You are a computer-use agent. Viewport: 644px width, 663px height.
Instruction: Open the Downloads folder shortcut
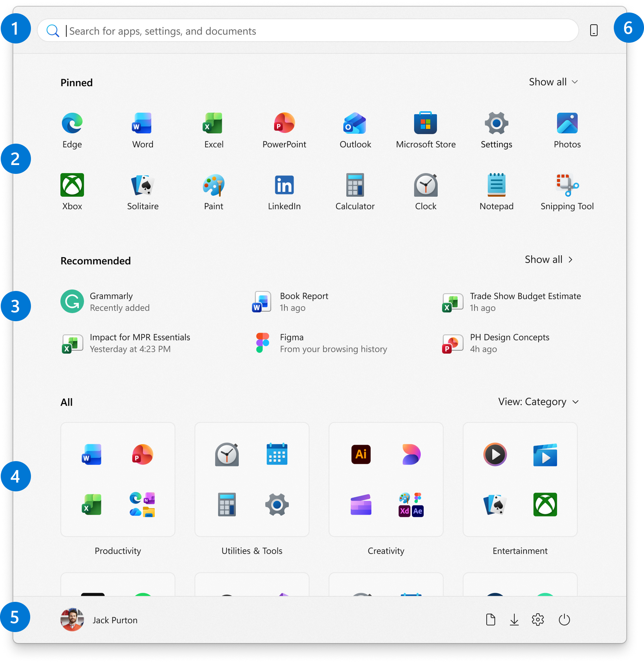pos(514,620)
